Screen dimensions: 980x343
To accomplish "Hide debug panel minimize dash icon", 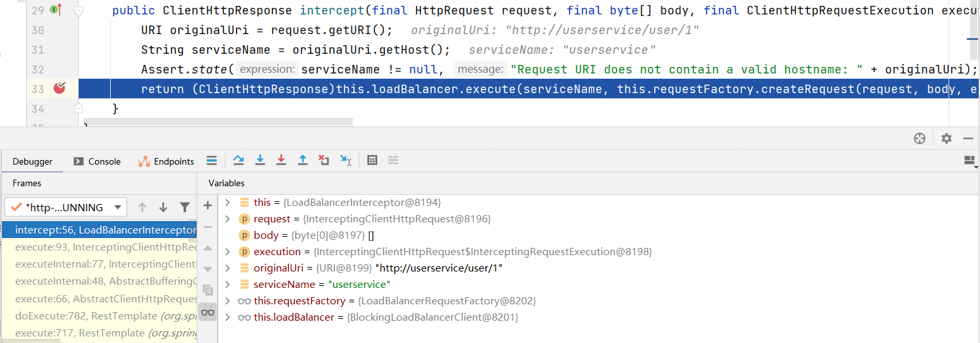I will 968,138.
